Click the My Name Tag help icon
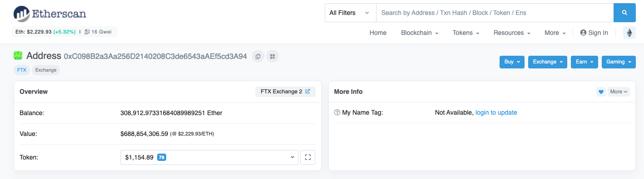The image size is (644, 179). coord(337,112)
